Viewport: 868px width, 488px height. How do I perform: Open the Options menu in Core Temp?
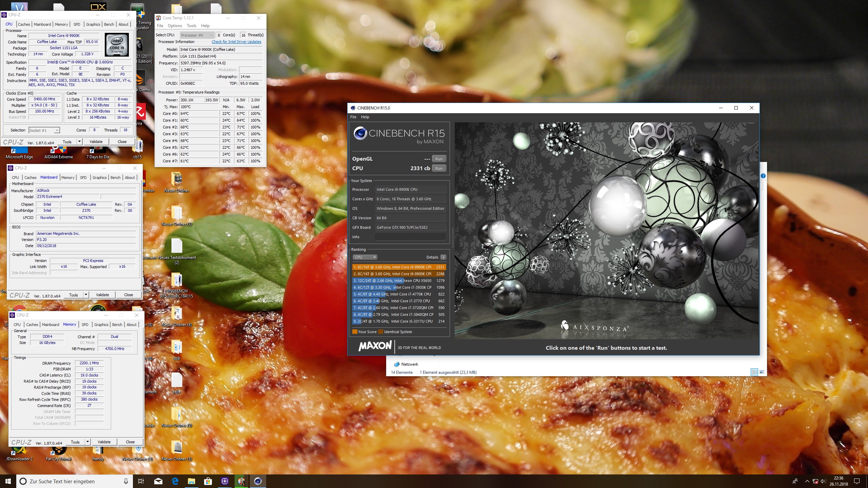[175, 26]
